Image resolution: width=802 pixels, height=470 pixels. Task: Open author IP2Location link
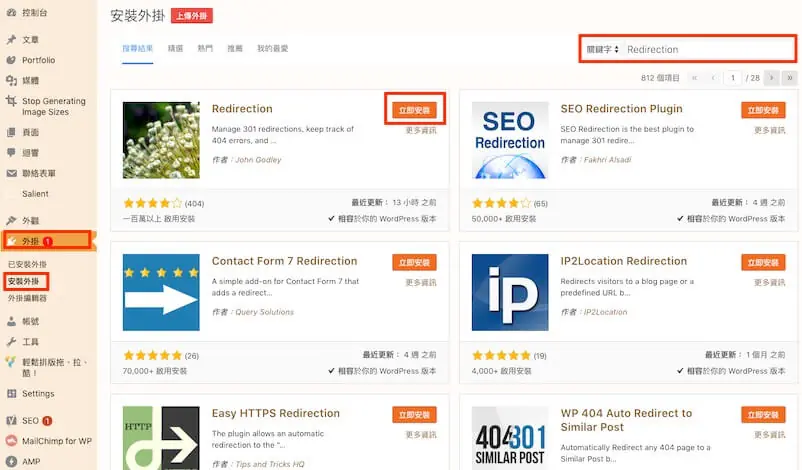pos(606,312)
